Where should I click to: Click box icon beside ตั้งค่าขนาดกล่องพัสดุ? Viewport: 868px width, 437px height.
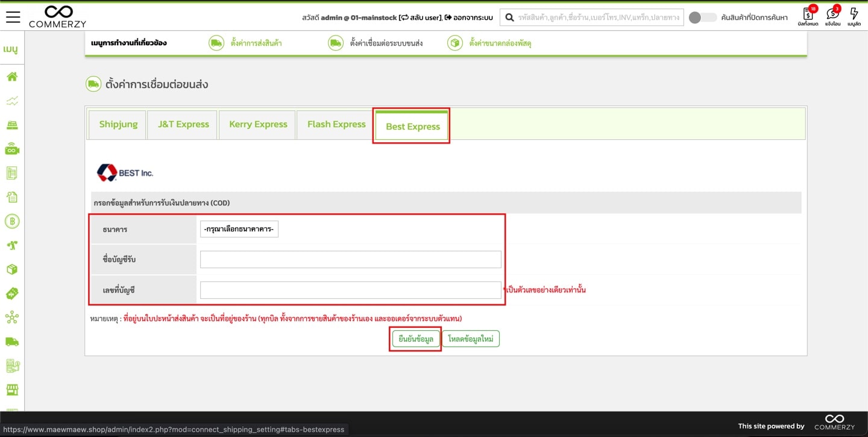tap(454, 43)
